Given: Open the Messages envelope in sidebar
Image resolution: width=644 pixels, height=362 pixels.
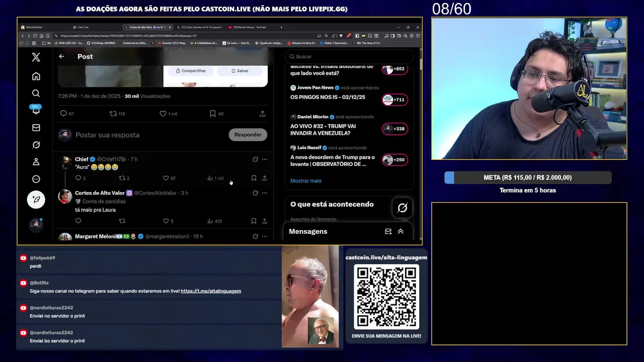Looking at the screenshot, I should (x=36, y=128).
